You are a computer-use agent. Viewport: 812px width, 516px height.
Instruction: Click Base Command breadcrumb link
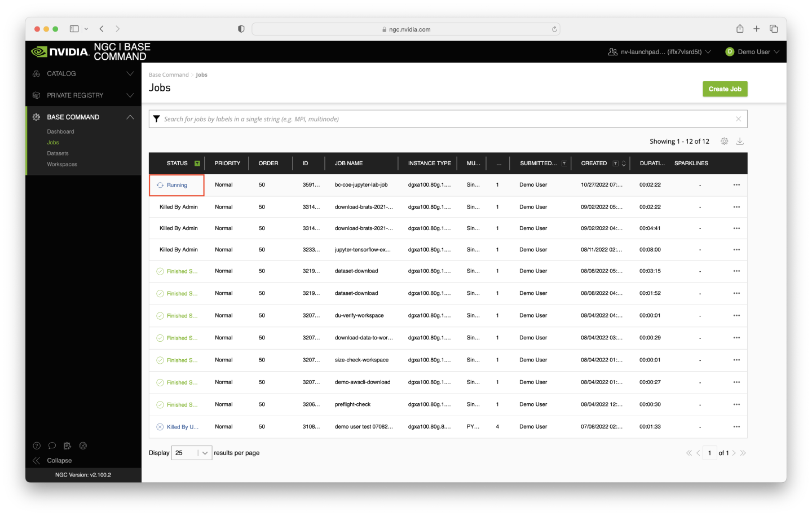click(169, 75)
